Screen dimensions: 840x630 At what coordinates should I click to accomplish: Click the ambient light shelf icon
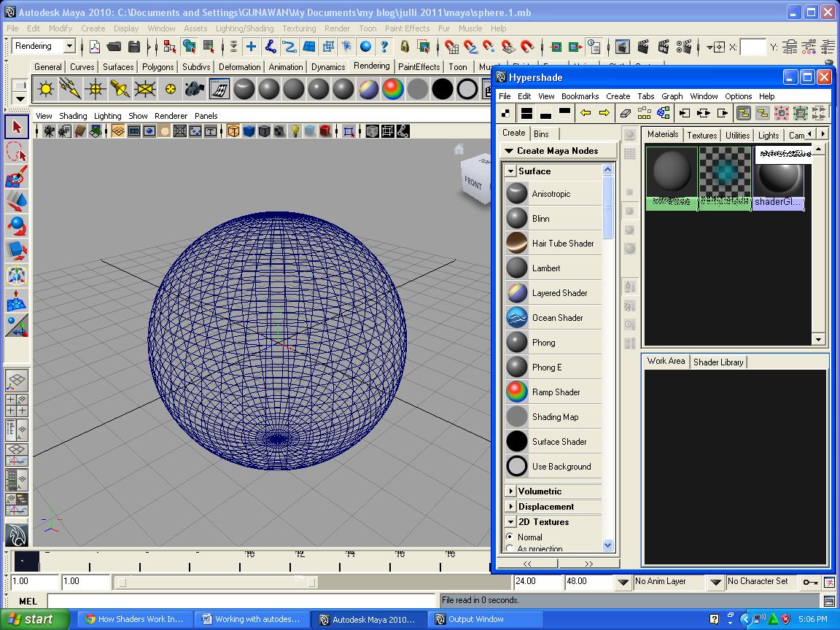click(45, 89)
